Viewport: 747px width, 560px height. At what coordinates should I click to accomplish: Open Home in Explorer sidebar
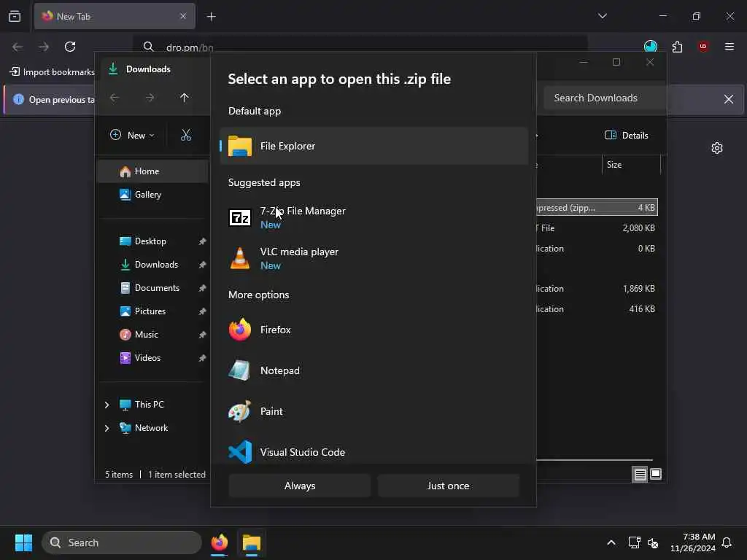click(152, 171)
